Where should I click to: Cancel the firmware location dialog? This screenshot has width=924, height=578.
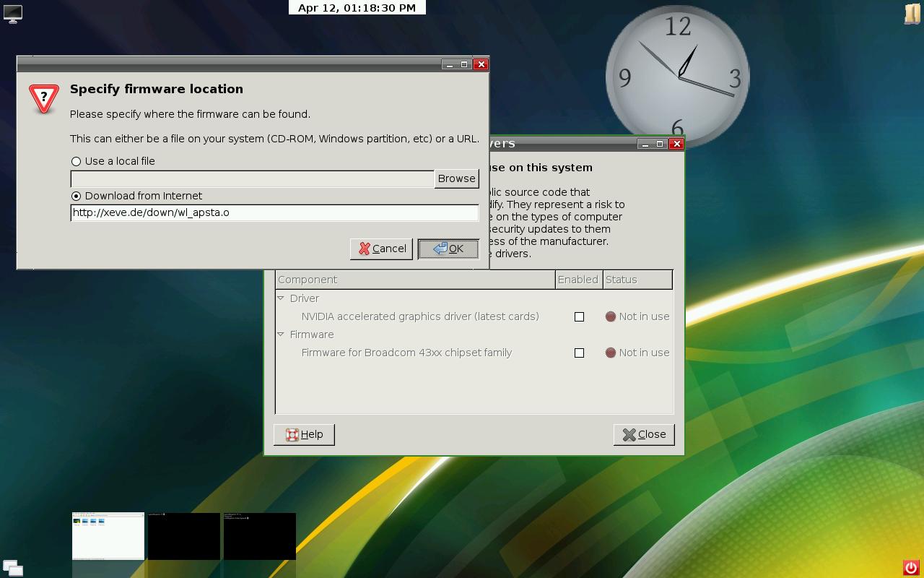click(381, 249)
